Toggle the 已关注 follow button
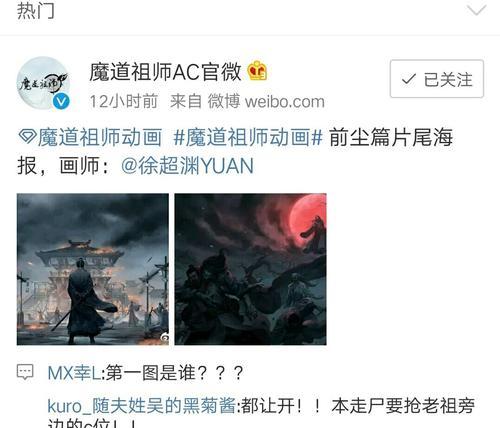Image resolution: width=500 pixels, height=428 pixels. click(x=437, y=79)
